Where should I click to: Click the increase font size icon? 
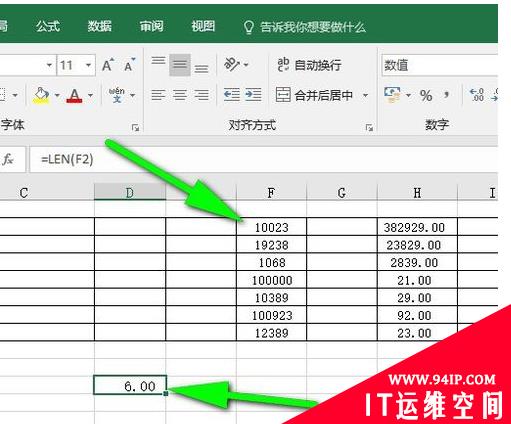coord(108,65)
